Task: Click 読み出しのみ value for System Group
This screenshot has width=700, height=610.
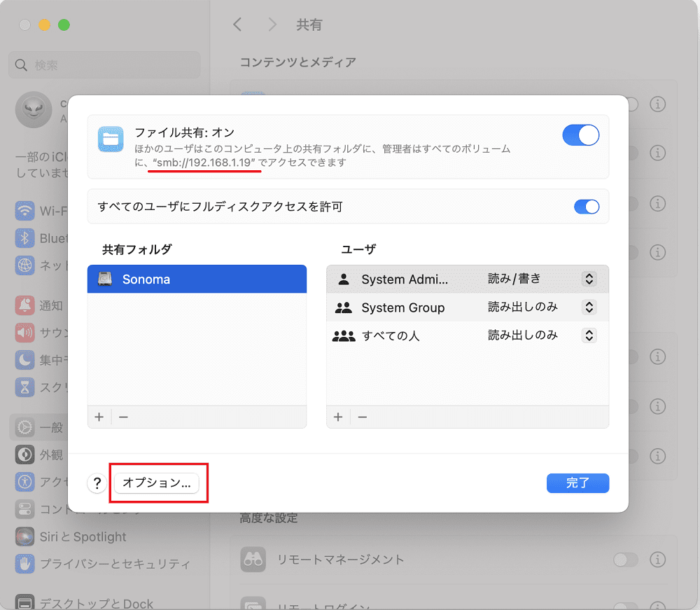Action: tap(523, 307)
